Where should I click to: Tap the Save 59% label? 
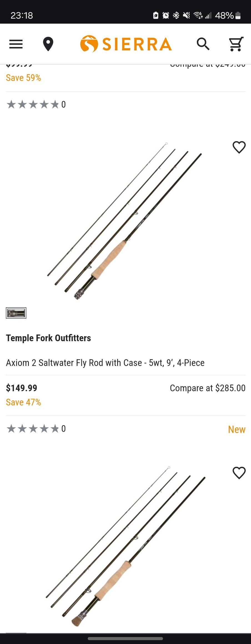click(24, 78)
